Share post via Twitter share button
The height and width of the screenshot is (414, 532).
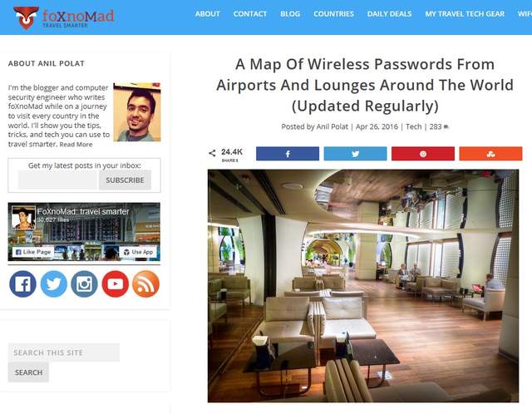point(355,154)
